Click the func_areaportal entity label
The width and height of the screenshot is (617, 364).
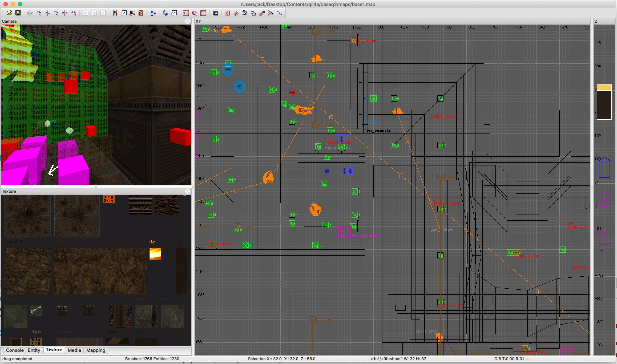[377, 131]
